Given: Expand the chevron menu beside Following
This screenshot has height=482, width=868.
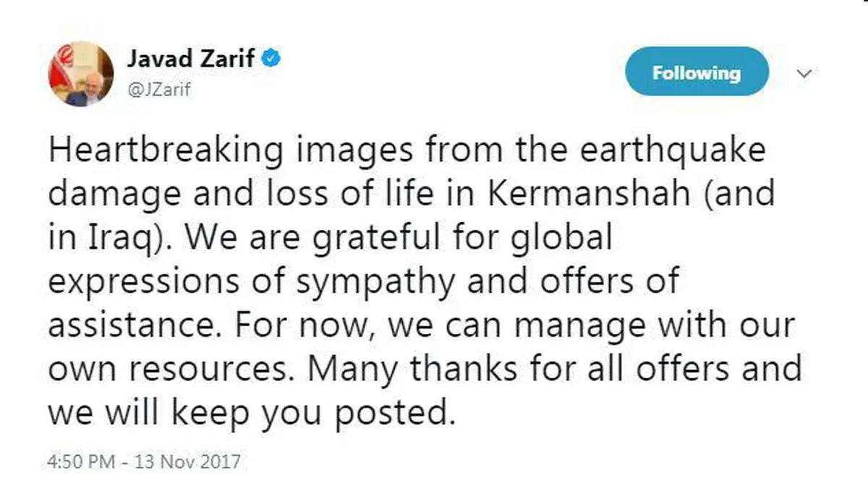Looking at the screenshot, I should [x=804, y=73].
